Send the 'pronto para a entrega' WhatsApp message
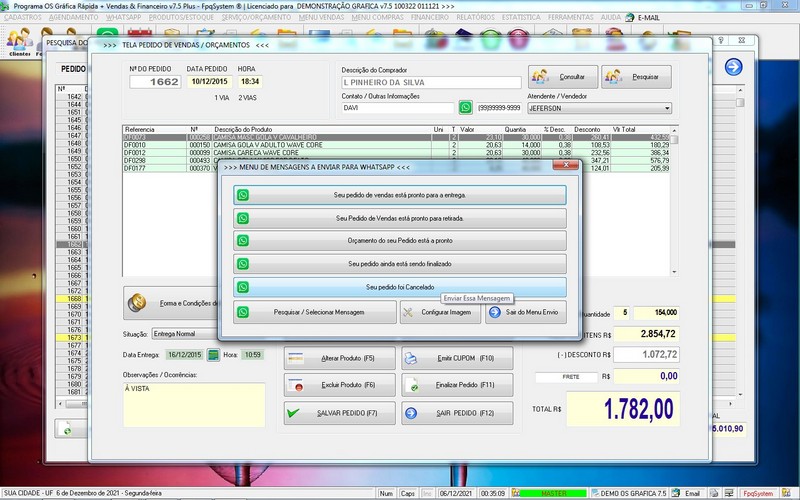The image size is (800, 500). [399, 195]
